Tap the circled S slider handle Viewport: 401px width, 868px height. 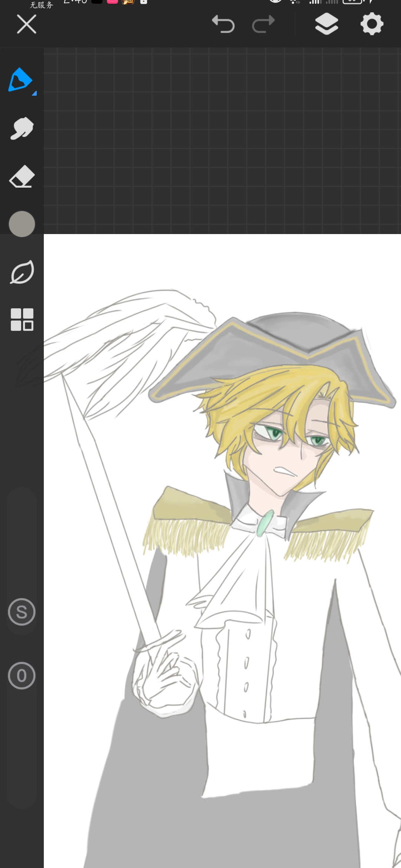(x=22, y=612)
